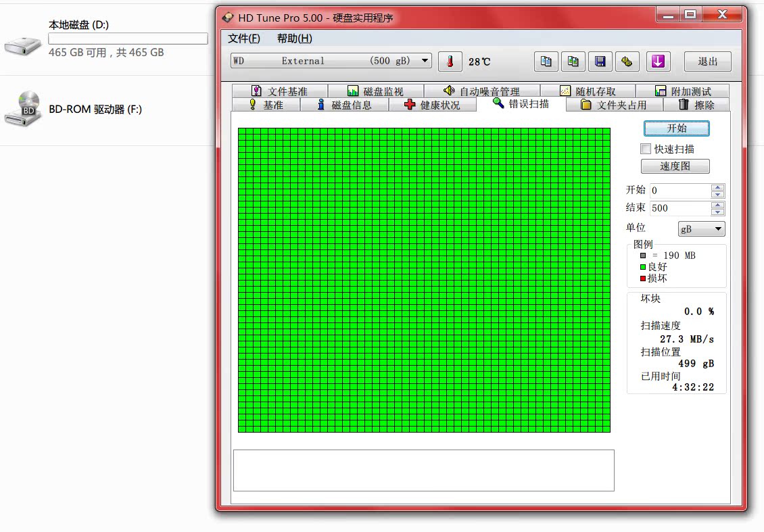
Task: Click the copy screenshot to clipboard icon
Action: [x=573, y=62]
